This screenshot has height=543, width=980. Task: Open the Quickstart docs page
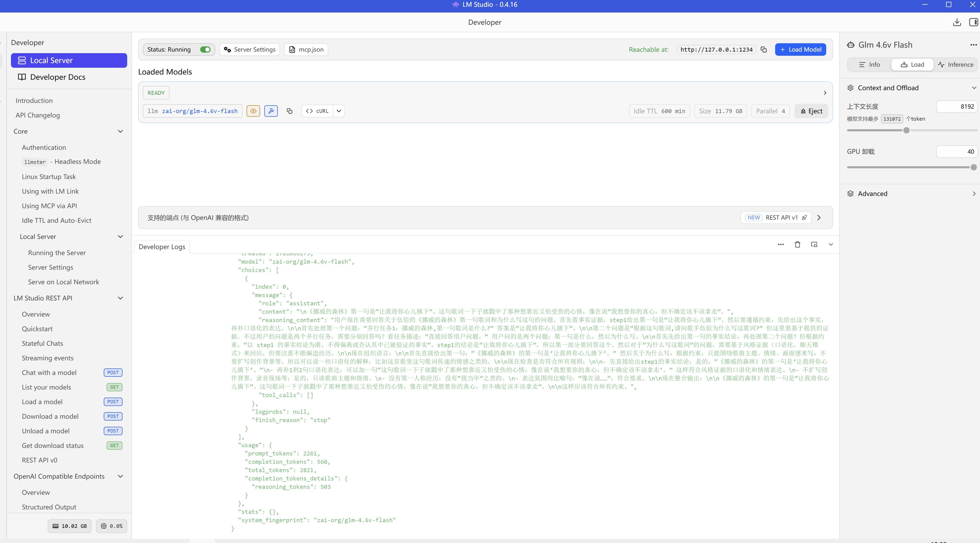pyautogui.click(x=37, y=329)
